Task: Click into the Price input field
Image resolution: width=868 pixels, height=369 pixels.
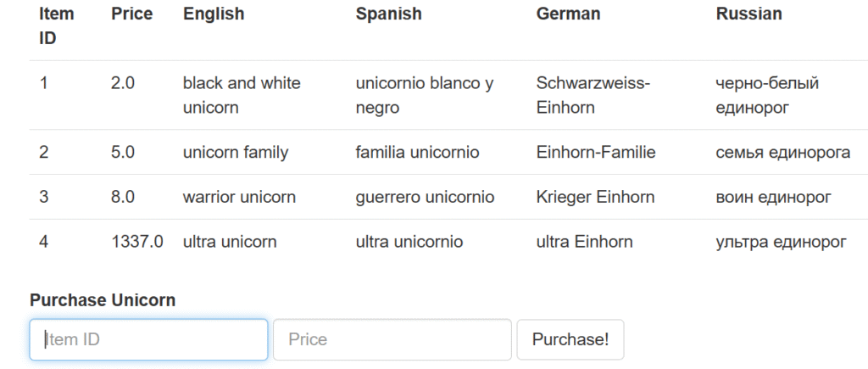Action: pyautogui.click(x=392, y=339)
